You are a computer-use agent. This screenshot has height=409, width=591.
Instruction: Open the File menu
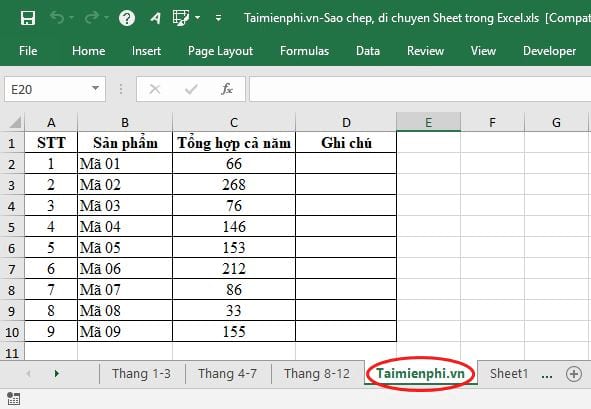(x=28, y=51)
